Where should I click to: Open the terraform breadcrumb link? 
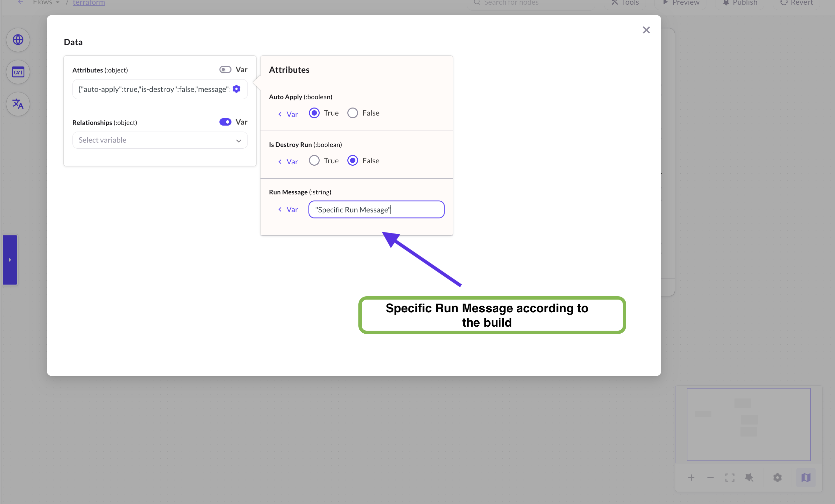[x=89, y=3]
